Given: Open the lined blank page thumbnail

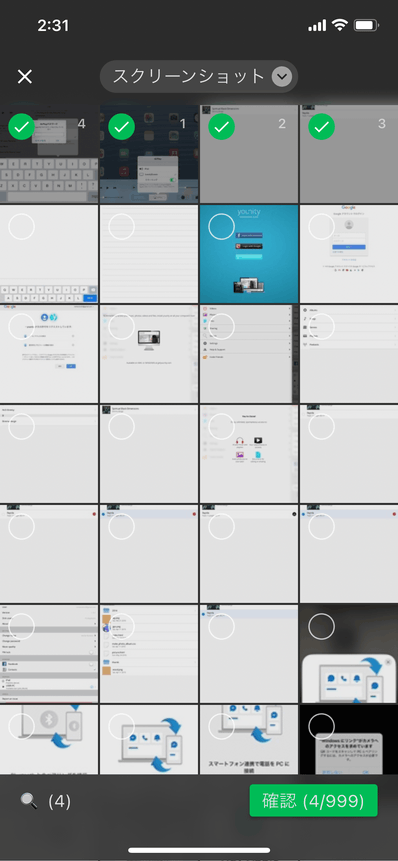Looking at the screenshot, I should tap(148, 254).
